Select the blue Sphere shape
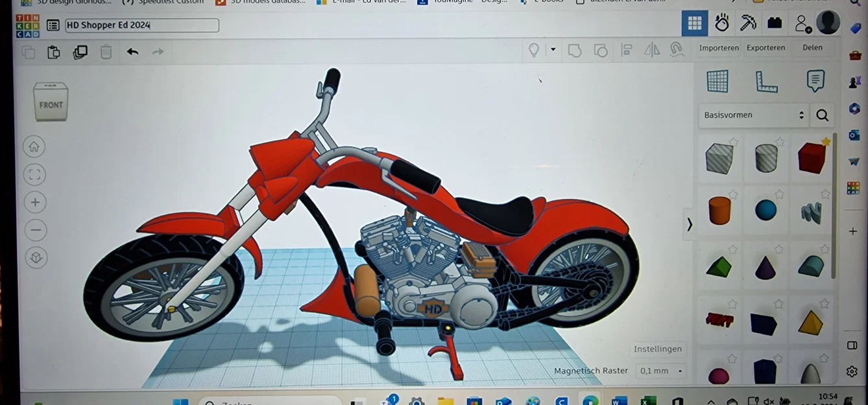 tap(766, 210)
